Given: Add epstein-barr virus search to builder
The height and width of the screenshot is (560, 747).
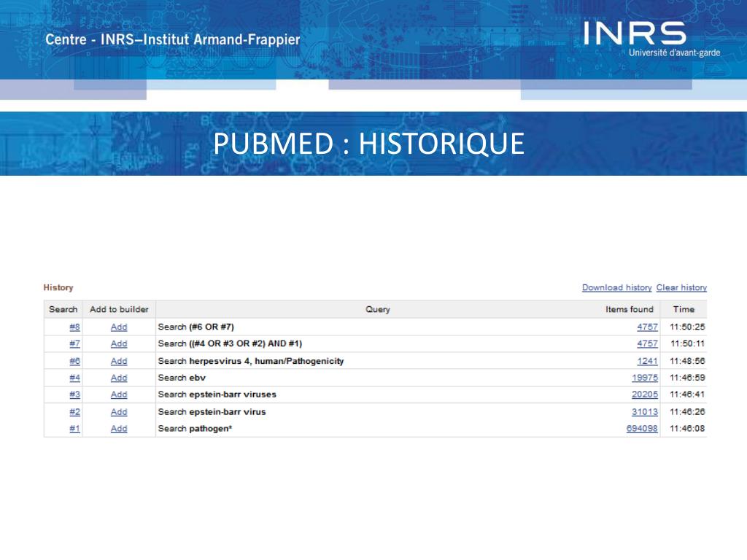Looking at the screenshot, I should (x=119, y=412).
